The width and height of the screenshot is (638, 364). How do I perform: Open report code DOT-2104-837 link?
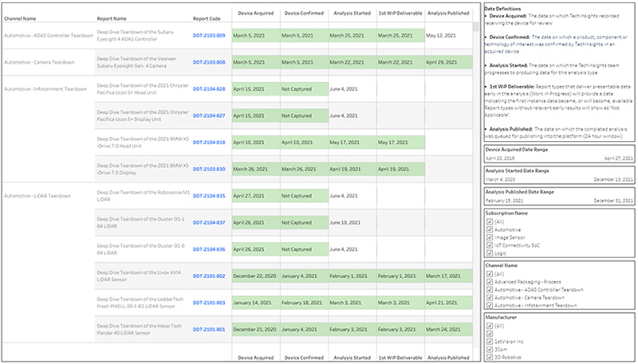(x=209, y=223)
